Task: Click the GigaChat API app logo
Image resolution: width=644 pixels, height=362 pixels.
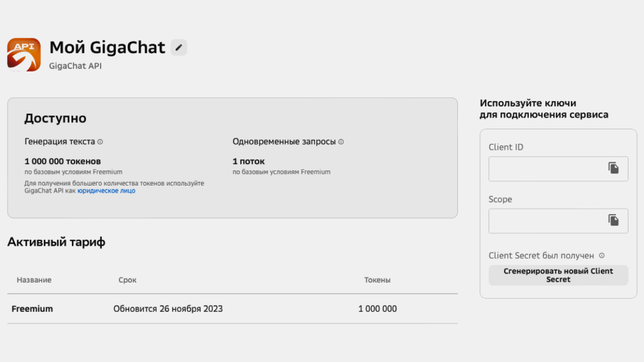Action: [24, 55]
